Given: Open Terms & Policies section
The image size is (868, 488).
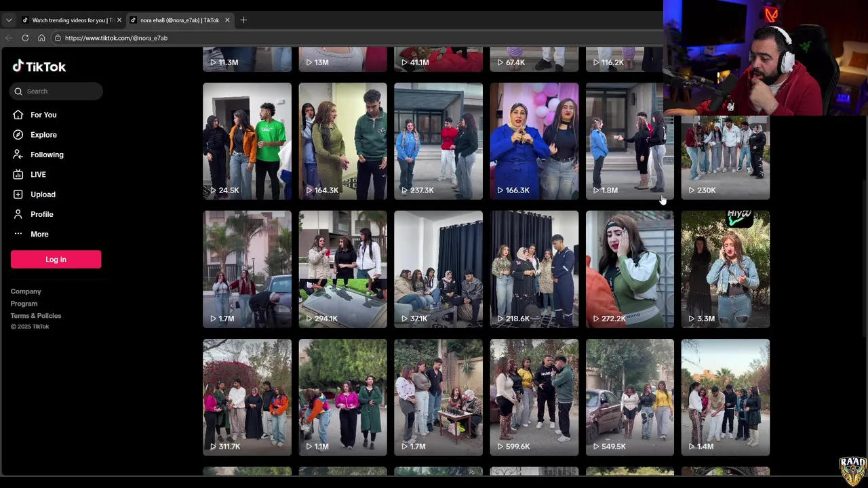Looking at the screenshot, I should tap(36, 316).
